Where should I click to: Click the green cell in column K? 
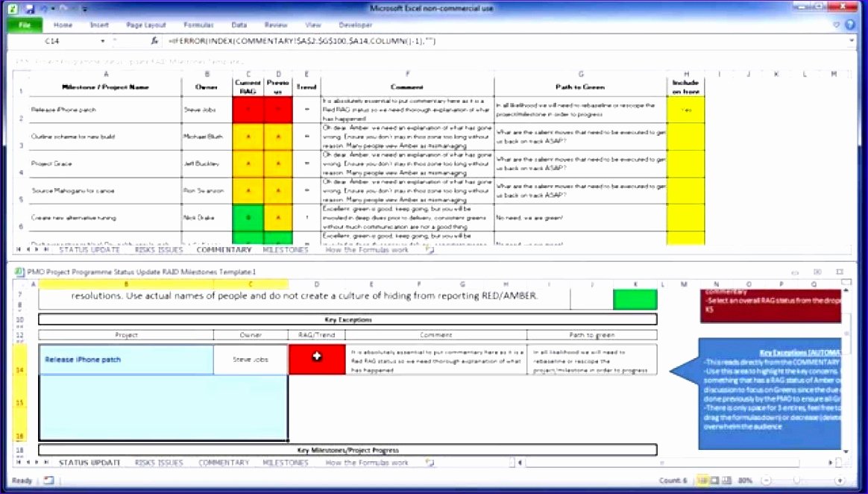click(635, 299)
